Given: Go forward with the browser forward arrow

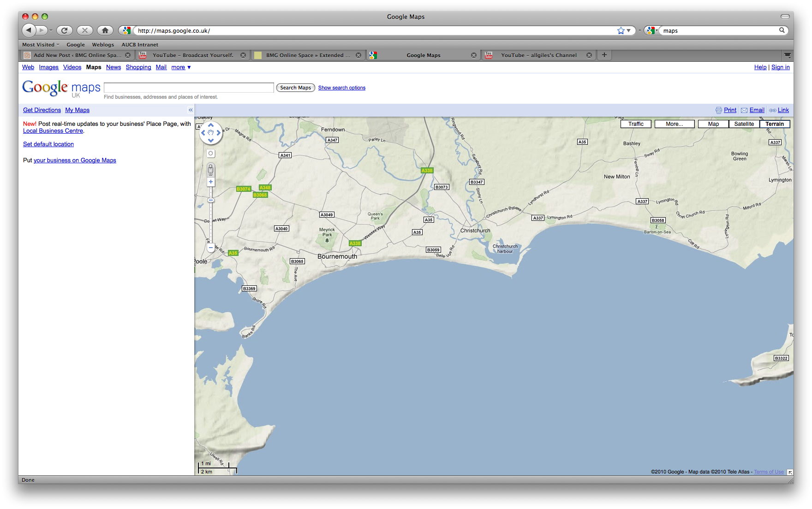Looking at the screenshot, I should point(42,30).
